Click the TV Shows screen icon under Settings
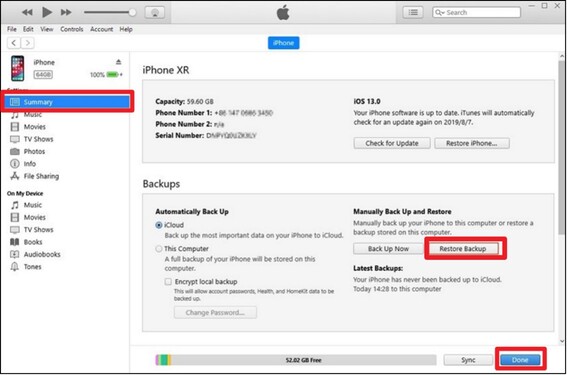Screen dimensions: 567x375 (15, 139)
